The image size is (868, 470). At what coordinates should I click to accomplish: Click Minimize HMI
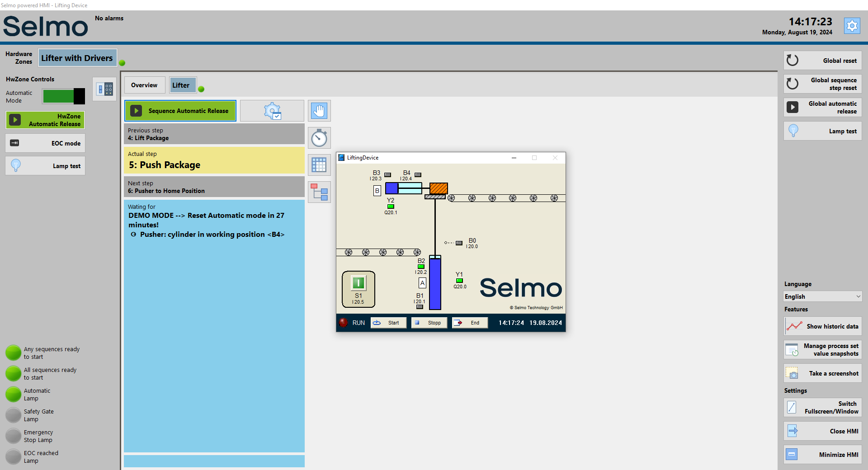822,455
